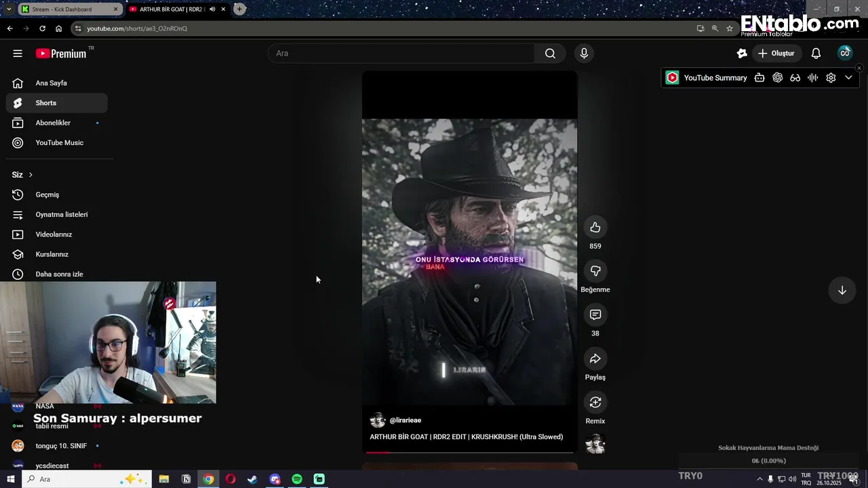Open the YouTube hamburger guide menu
This screenshot has width=868, height=488.
18,54
